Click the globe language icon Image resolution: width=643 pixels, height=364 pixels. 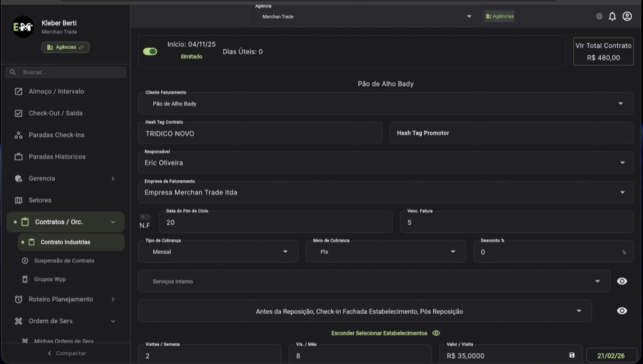599,17
